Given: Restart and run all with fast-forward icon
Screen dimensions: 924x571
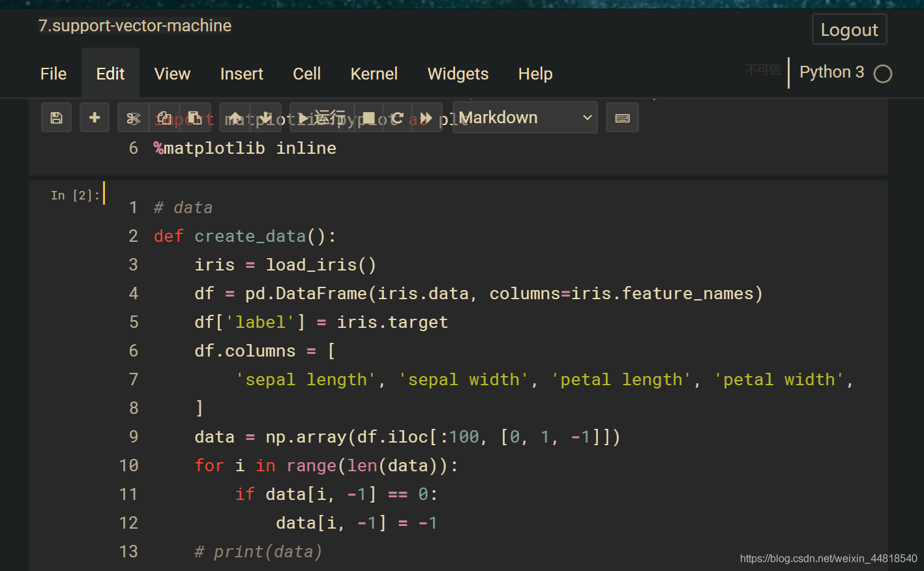Looking at the screenshot, I should pos(426,118).
